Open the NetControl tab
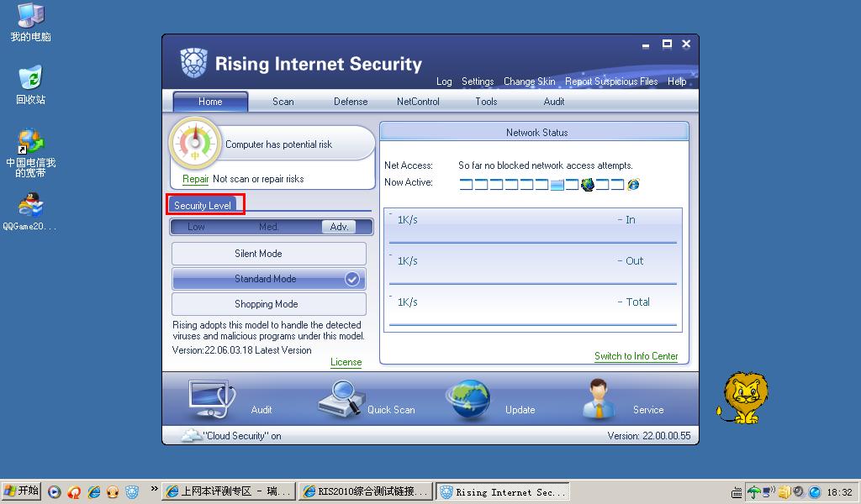Image resolution: width=861 pixels, height=504 pixels. [x=418, y=102]
